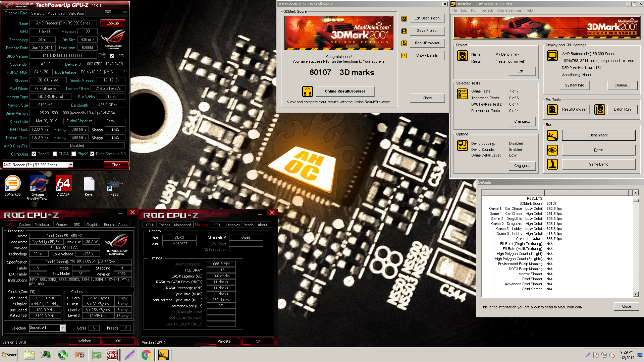Open the Bench tab in left CPU-Z window

(x=109, y=225)
